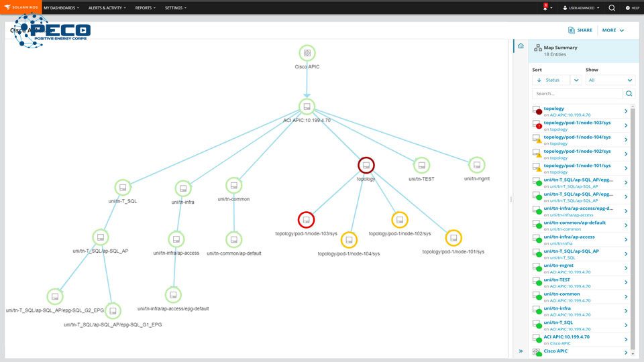Click the home icon of side panel
Screen dimensions: 644x362
[521, 46]
